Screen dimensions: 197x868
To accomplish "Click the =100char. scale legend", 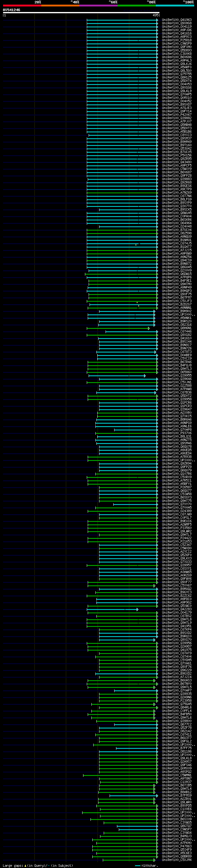I will click(x=147, y=865).
